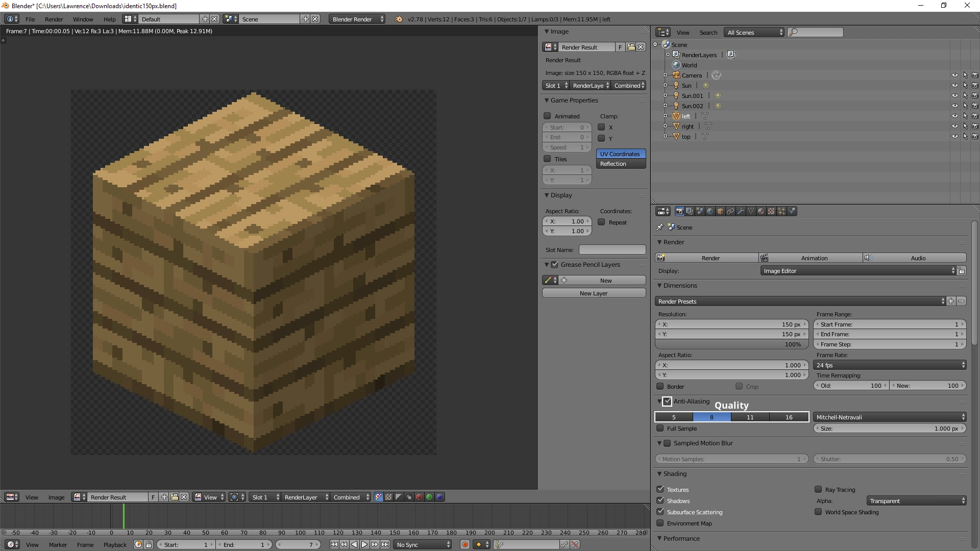Open the World properties tab icon
The width and height of the screenshot is (980, 551).
point(710,211)
